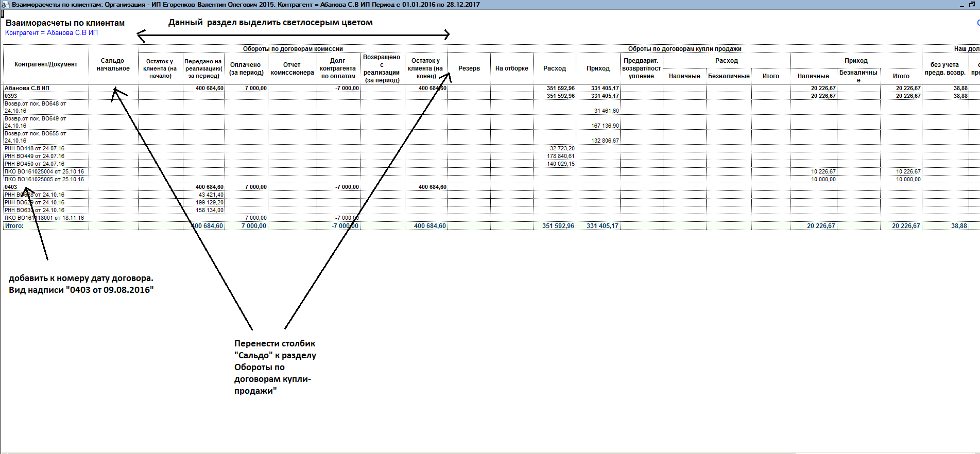Restore down the report window
The height and width of the screenshot is (454, 980).
pos(972,5)
